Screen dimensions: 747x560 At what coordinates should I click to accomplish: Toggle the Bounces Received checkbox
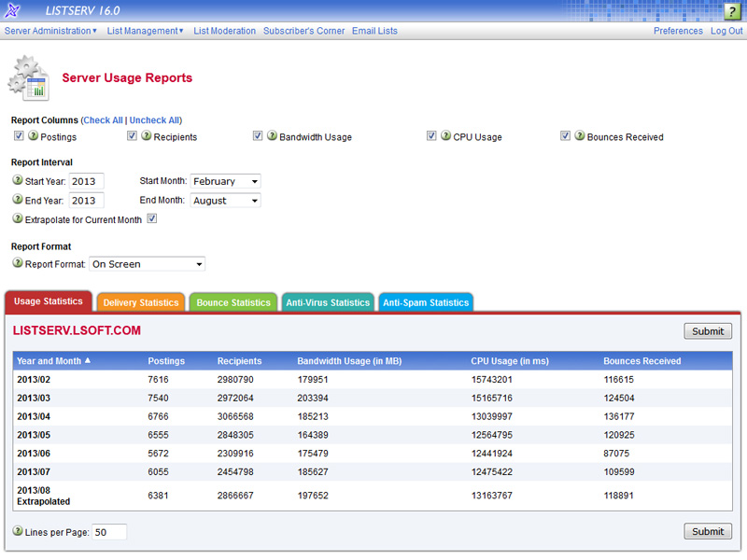click(x=565, y=135)
